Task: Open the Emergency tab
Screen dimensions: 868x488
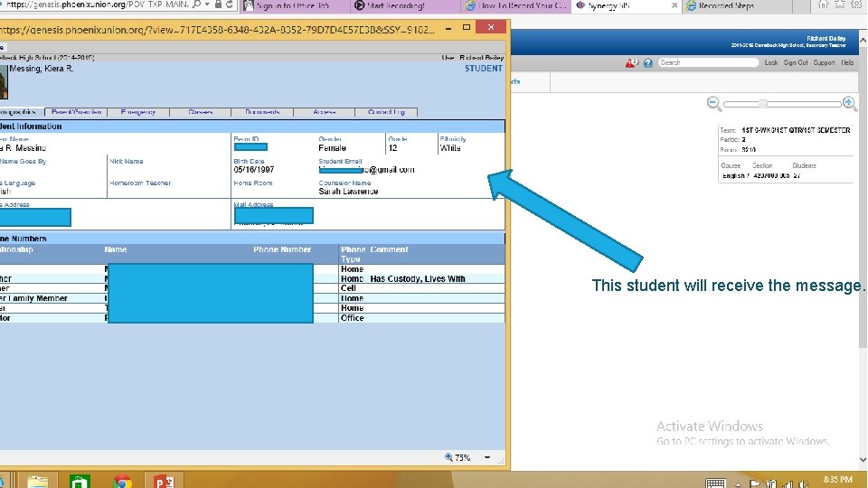Action: click(x=137, y=112)
